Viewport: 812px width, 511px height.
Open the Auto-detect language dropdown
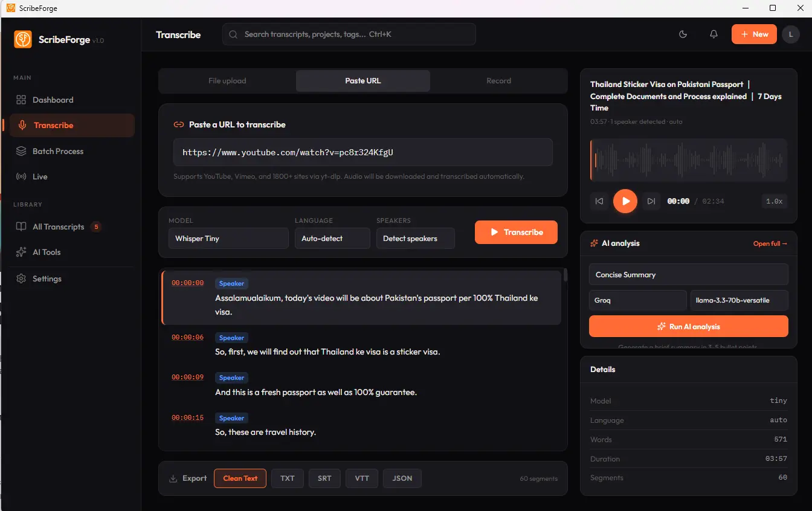(x=332, y=239)
